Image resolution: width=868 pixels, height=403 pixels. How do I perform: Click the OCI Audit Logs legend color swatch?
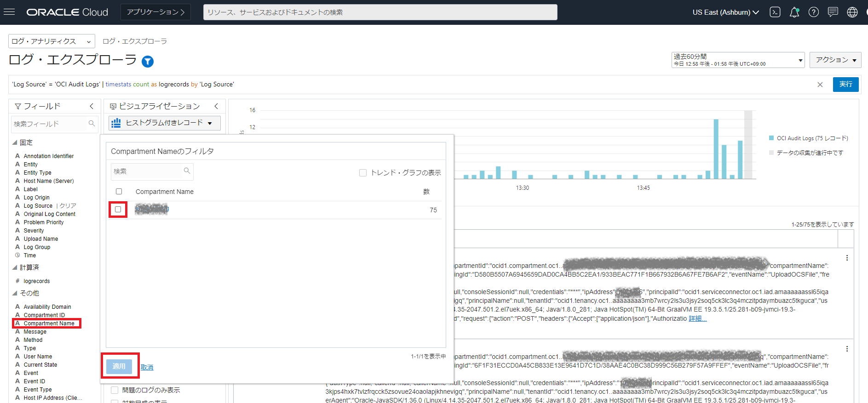click(771, 138)
